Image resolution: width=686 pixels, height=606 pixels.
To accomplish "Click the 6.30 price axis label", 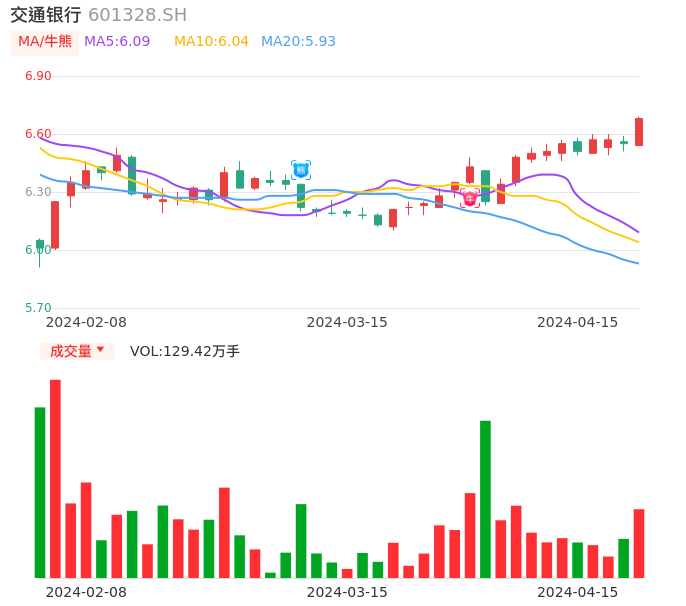I will click(x=38, y=192).
